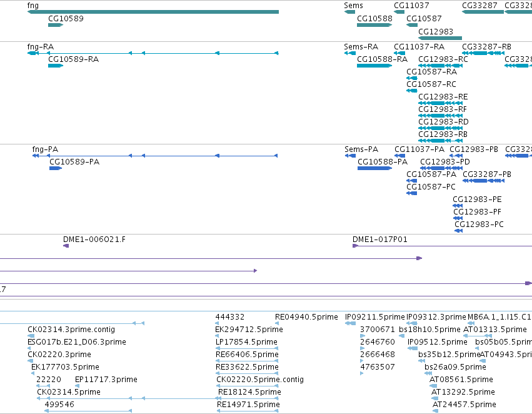This screenshot has height=414, width=532.
Task: Click the RE18124.5prime EST label
Action: 249,392
